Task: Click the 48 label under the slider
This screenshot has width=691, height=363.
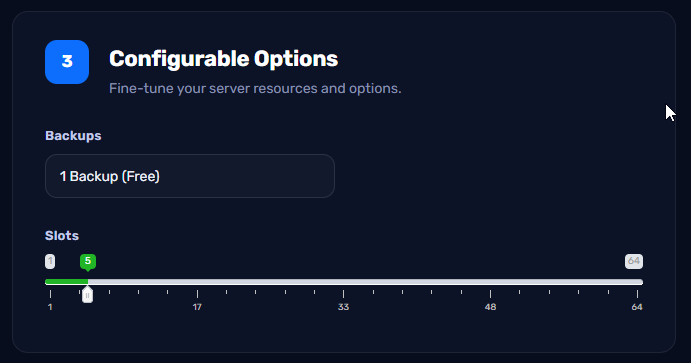Action: tap(490, 307)
